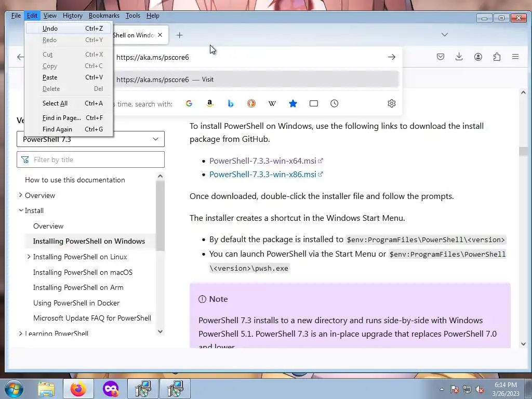Search with Wikipedia icon
532x399 pixels.
[272, 103]
